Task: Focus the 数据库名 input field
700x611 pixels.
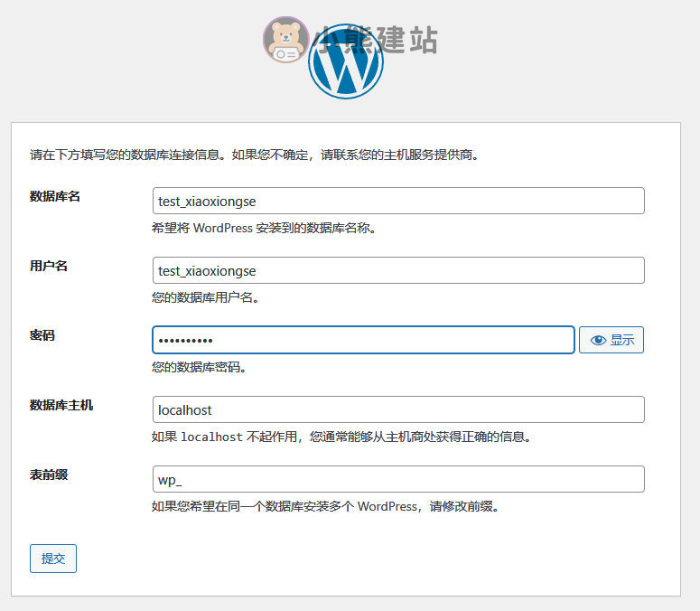Action: pyautogui.click(x=397, y=201)
